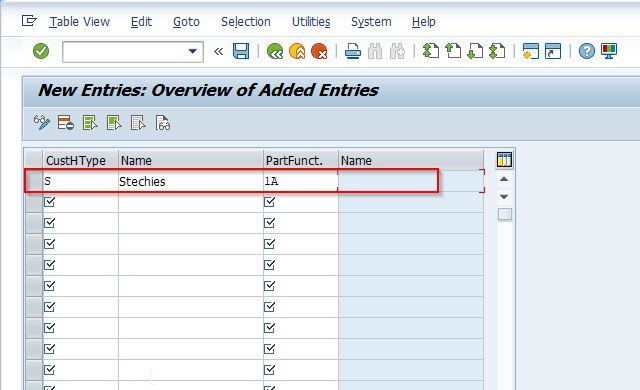This screenshot has height=390, width=640.
Task: Click the table scroll down arrow
Action: coord(504,197)
